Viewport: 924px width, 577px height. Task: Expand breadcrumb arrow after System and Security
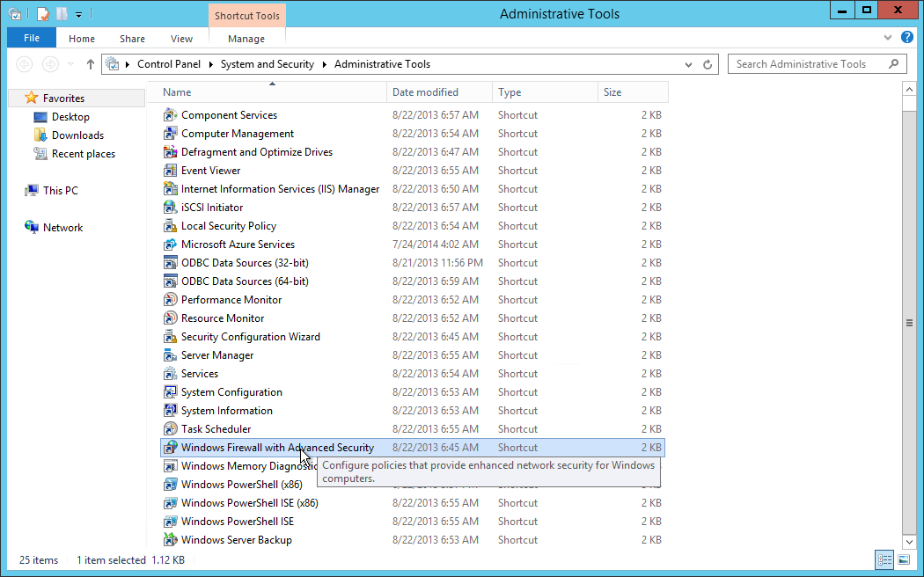(x=324, y=64)
